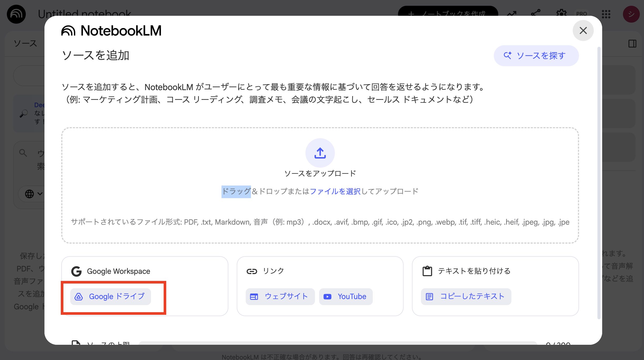Click the search magnifier in the sources panel
644x360 pixels.
23,152
